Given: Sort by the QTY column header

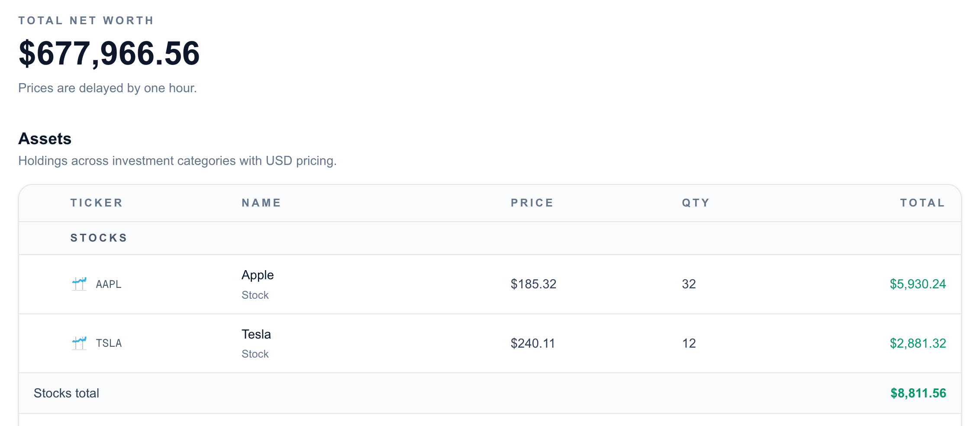Looking at the screenshot, I should tap(695, 203).
